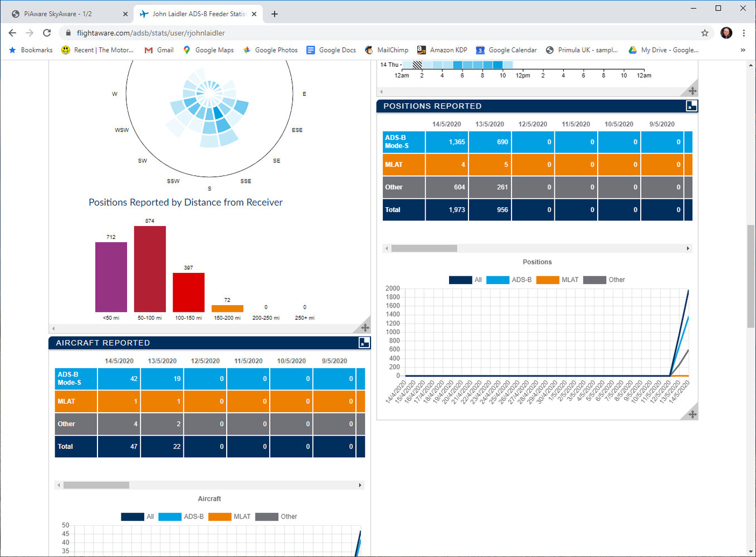Open Chrome three-dot menu

point(744,33)
